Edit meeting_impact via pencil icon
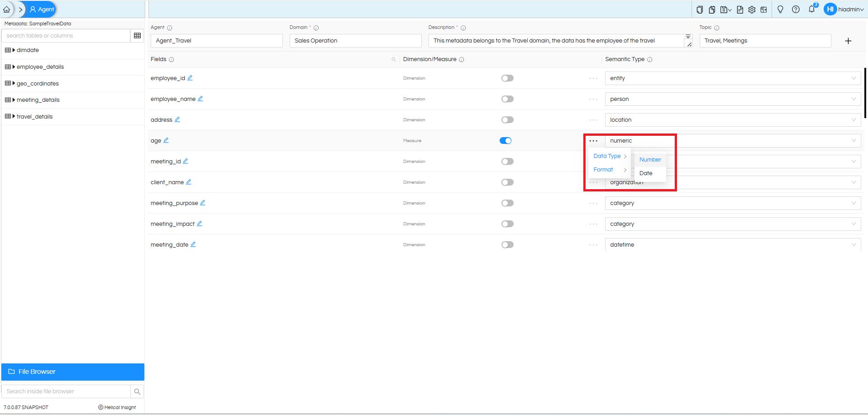 pyautogui.click(x=200, y=224)
